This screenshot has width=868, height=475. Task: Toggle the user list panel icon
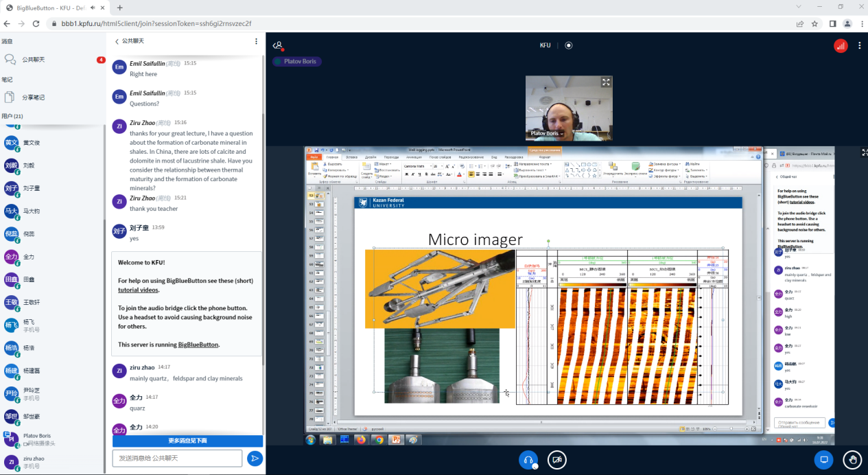277,45
